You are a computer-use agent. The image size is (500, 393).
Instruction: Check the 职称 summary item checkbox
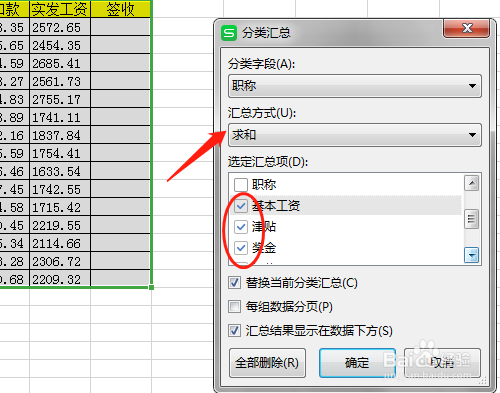[241, 184]
